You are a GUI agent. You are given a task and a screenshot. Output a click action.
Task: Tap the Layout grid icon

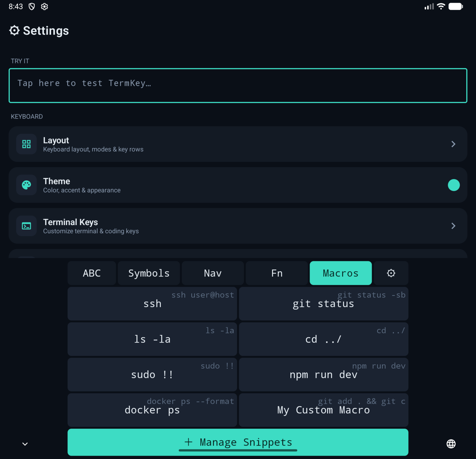click(27, 144)
